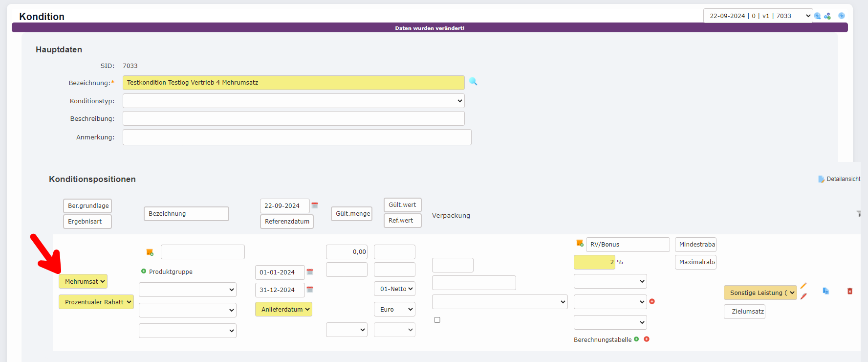The height and width of the screenshot is (362, 868).
Task: Open calendar picker next to 22-09-2024
Action: pyautogui.click(x=315, y=205)
